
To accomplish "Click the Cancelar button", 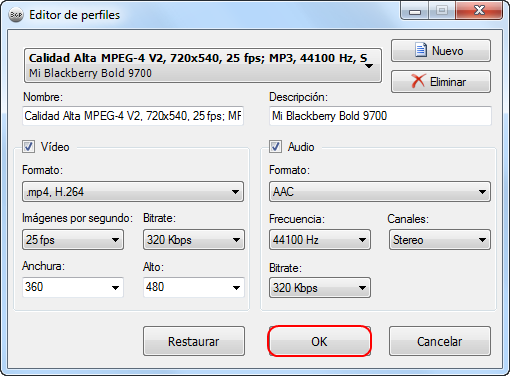I will coord(440,341).
